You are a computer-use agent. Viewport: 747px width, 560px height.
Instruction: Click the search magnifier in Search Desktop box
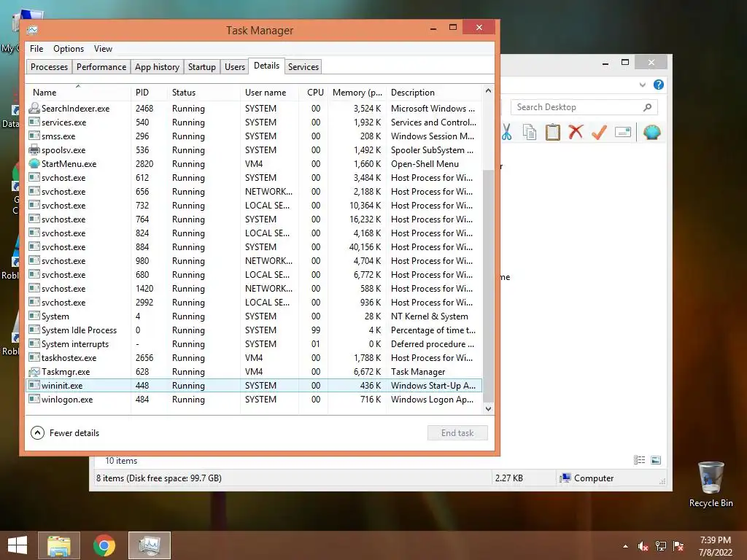[647, 107]
